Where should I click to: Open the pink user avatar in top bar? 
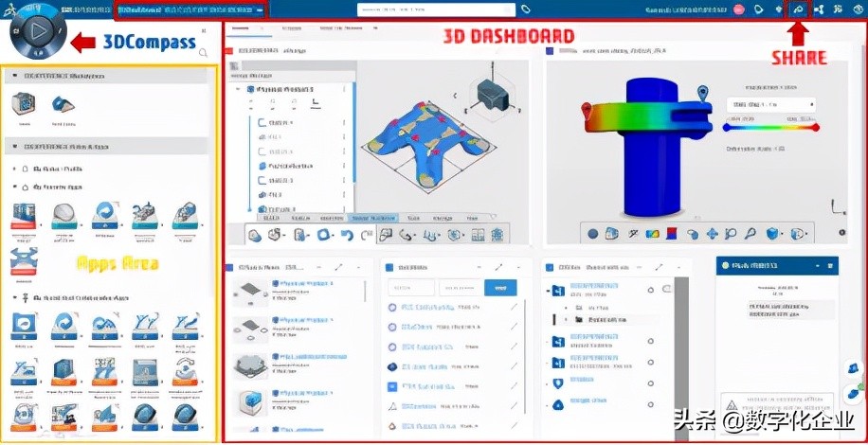pyautogui.click(x=738, y=9)
